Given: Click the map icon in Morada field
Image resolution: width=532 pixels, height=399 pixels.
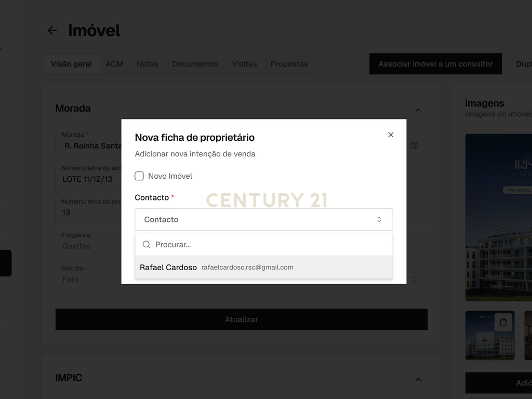Looking at the screenshot, I should point(414,145).
